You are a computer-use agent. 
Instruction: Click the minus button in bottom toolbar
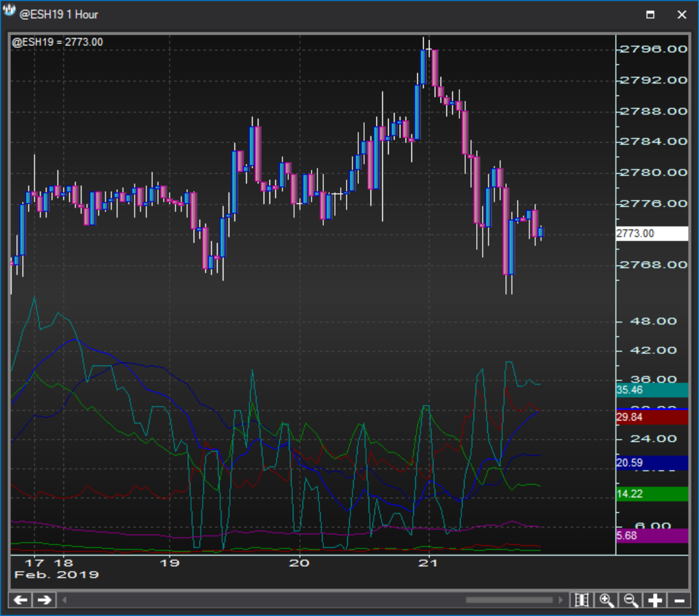click(679, 600)
